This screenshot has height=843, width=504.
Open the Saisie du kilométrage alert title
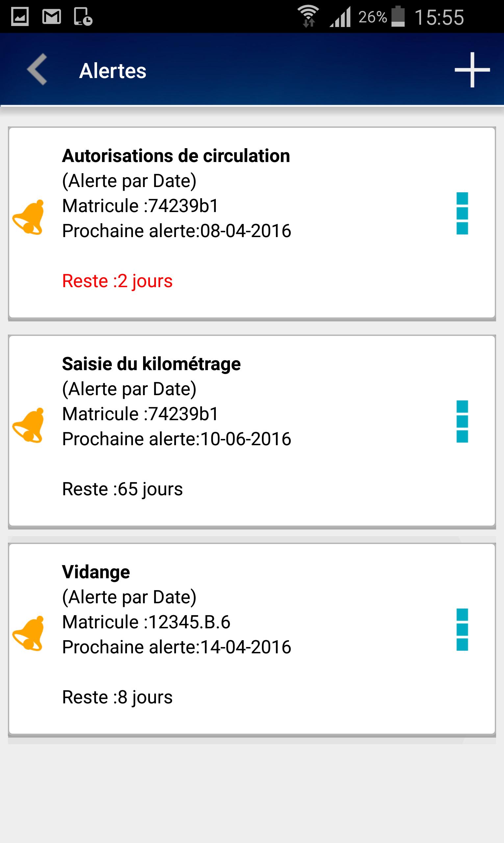151,364
